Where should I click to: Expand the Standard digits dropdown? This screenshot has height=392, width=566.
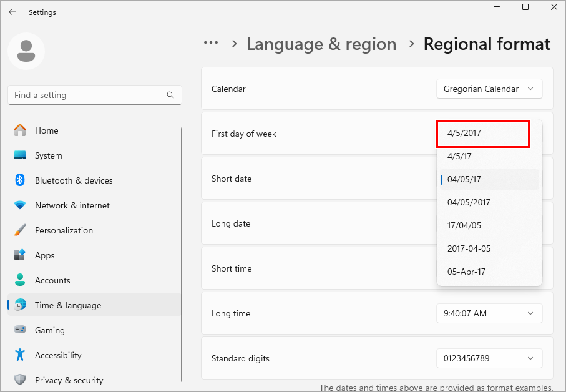[x=489, y=358]
